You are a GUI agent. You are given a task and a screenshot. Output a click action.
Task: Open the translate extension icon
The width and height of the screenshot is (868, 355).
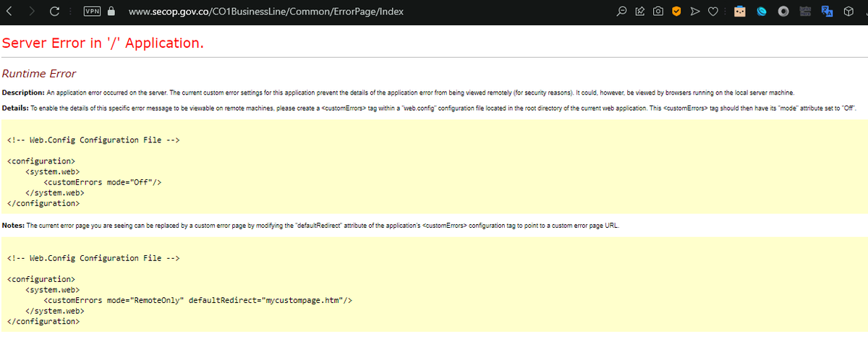828,12
